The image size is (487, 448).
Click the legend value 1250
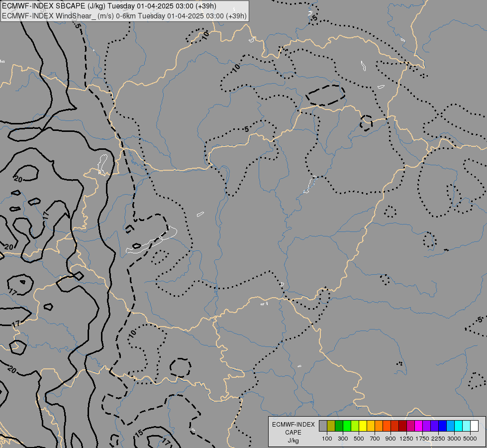pyautogui.click(x=406, y=439)
